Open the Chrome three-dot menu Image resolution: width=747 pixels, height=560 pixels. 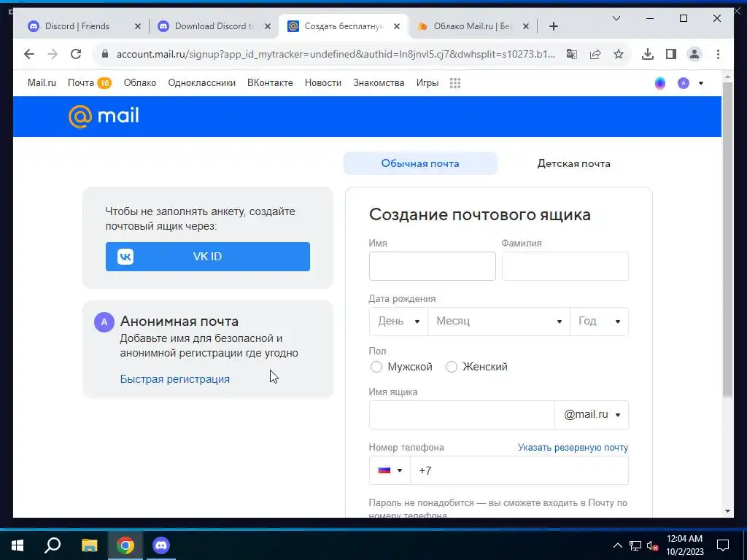click(x=718, y=54)
